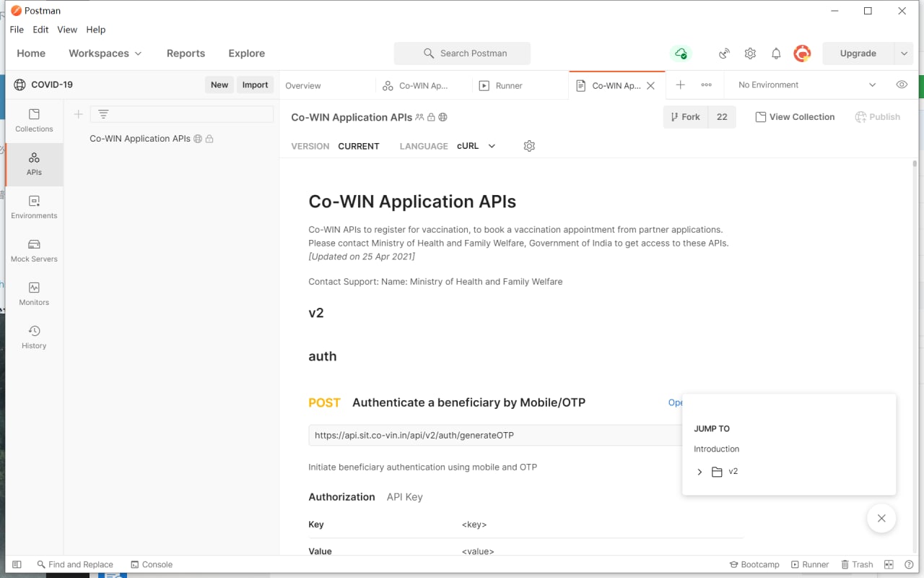Image resolution: width=924 pixels, height=578 pixels.
Task: Toggle the two-pane view layout icon
Action: [x=889, y=565]
